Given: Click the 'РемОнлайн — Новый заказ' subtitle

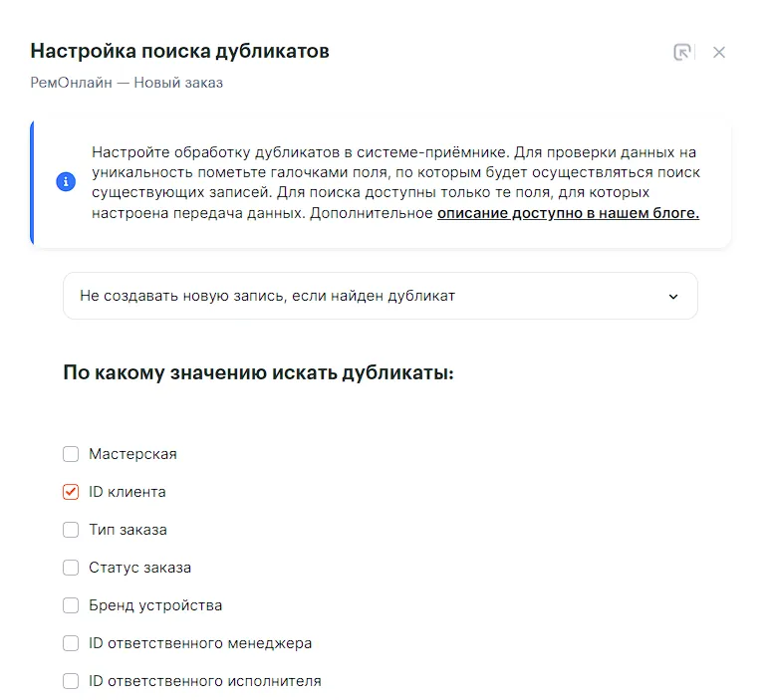Looking at the screenshot, I should click(127, 83).
